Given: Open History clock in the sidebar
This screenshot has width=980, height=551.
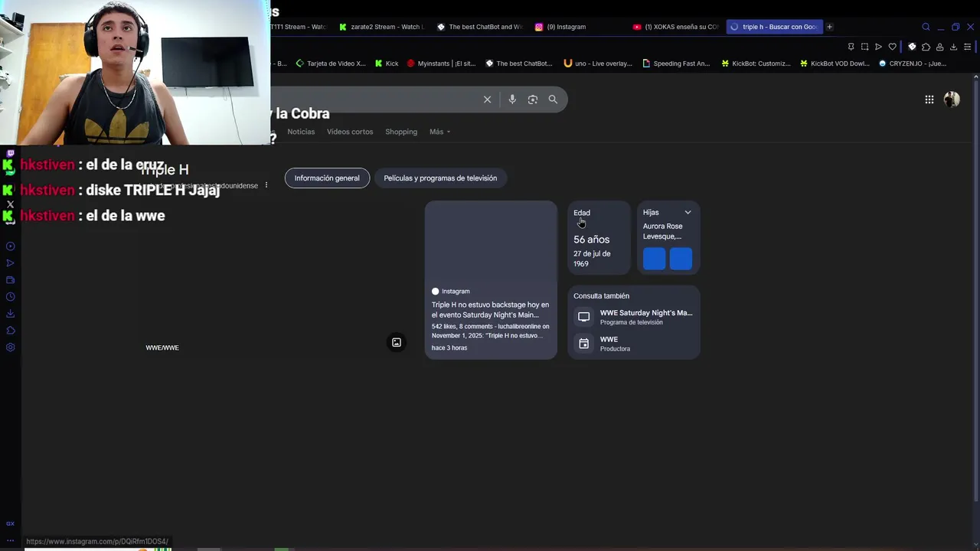Looking at the screenshot, I should point(10,297).
